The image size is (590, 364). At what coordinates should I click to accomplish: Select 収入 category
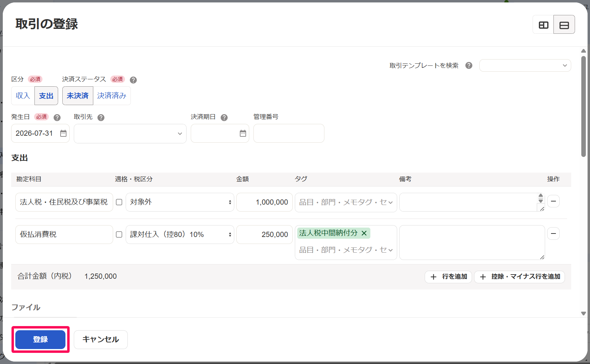[23, 96]
